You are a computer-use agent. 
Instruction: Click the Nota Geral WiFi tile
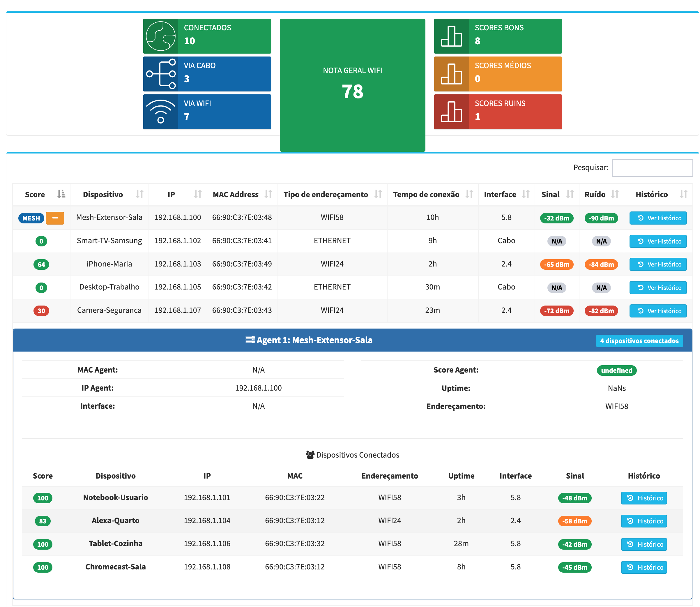click(x=352, y=85)
